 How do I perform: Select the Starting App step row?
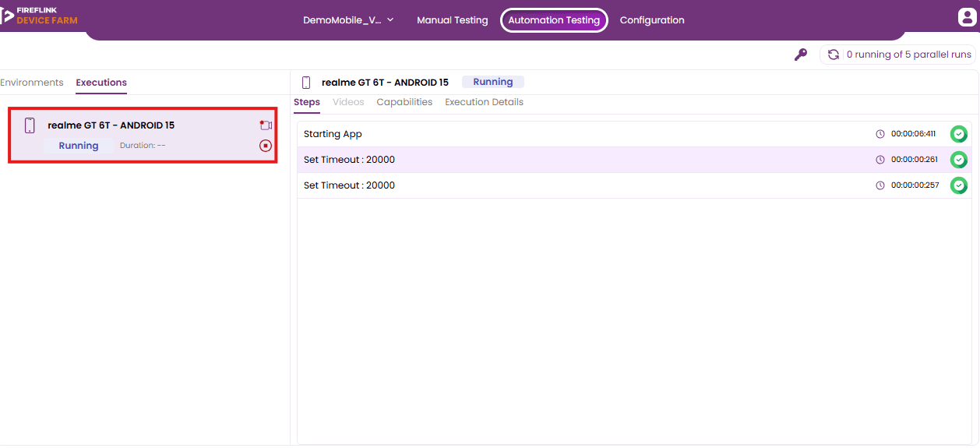634,134
